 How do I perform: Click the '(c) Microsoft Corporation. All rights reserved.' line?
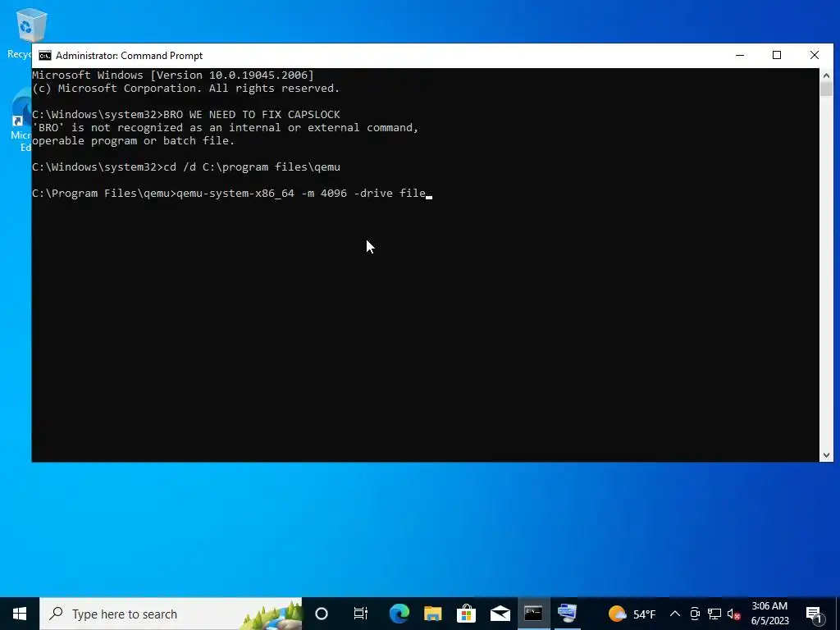pyautogui.click(x=186, y=89)
